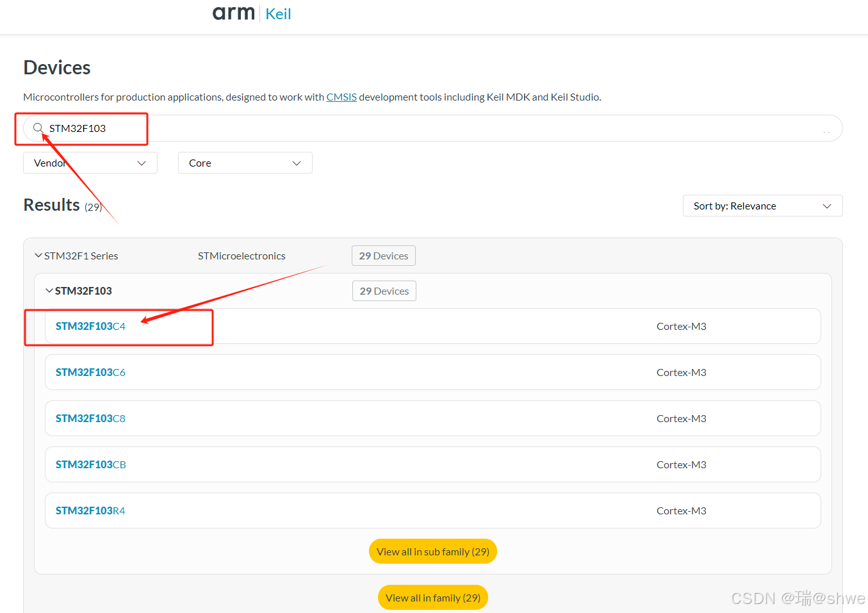Open the CMSIS link
868x613 pixels.
point(341,97)
